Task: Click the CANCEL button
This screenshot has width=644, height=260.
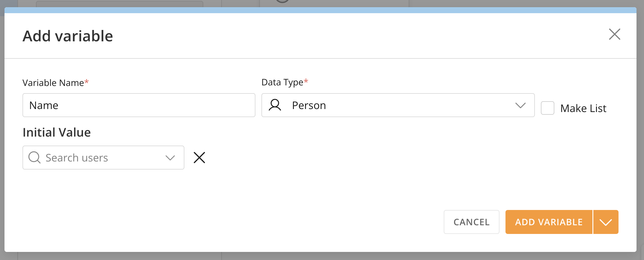Action: 471,222
